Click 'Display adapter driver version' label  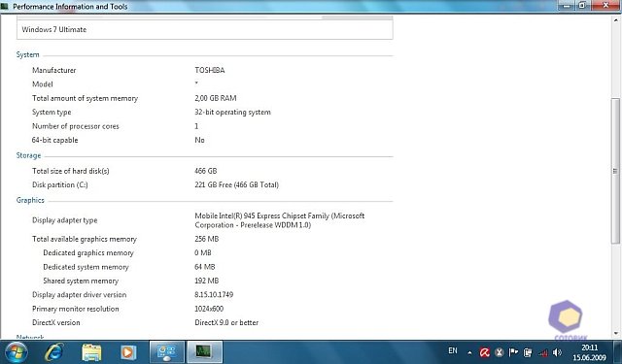coord(79,295)
